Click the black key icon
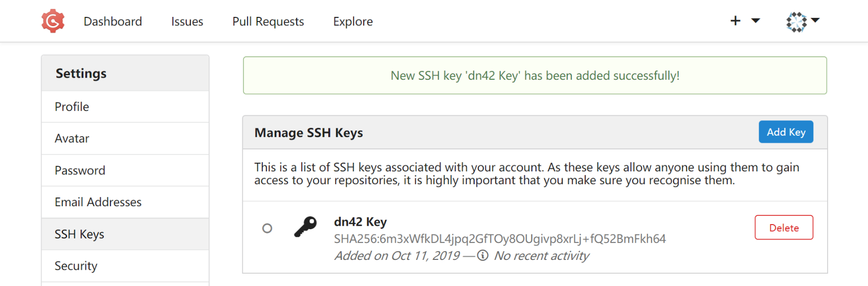This screenshot has height=286, width=868. coord(305,227)
